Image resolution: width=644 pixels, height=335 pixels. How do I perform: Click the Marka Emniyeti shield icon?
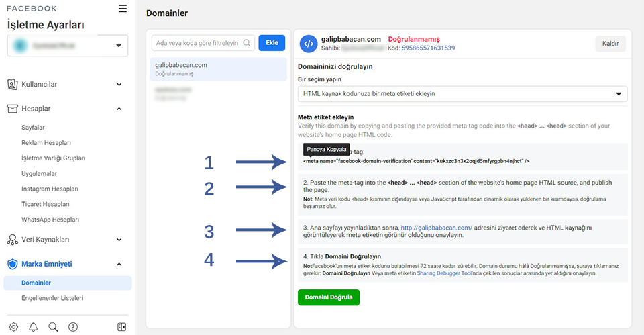coord(12,264)
